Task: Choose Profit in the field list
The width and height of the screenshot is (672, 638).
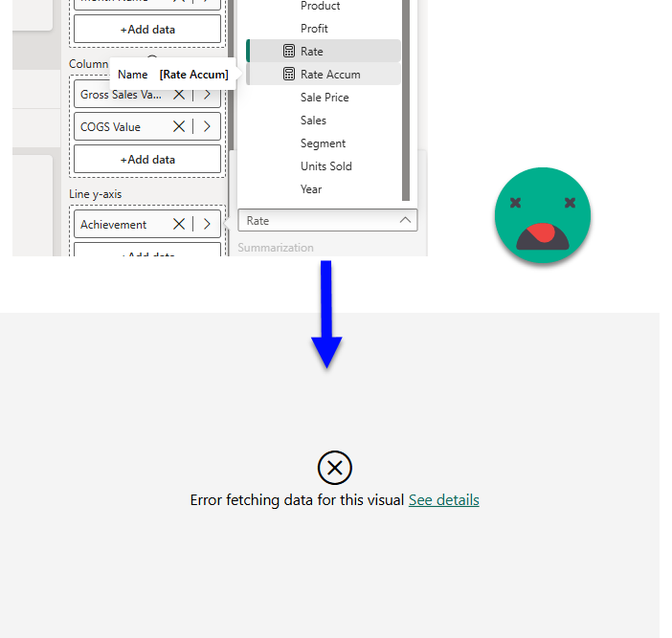Action: pos(314,29)
